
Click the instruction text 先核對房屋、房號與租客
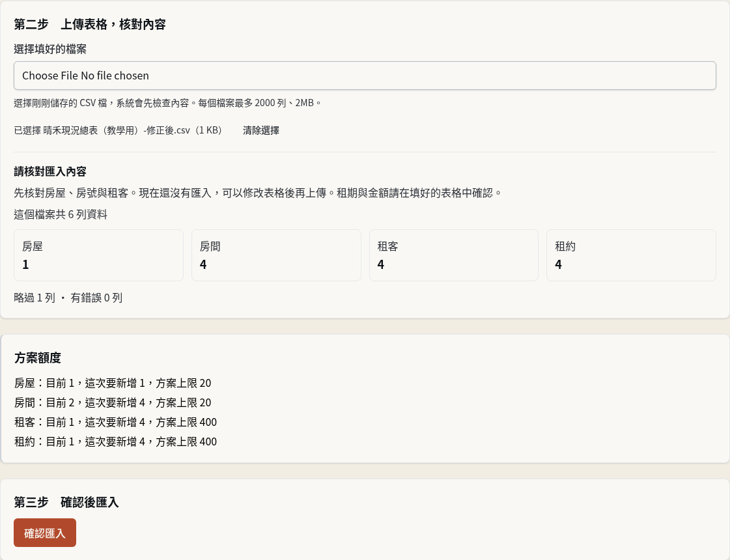[259, 193]
